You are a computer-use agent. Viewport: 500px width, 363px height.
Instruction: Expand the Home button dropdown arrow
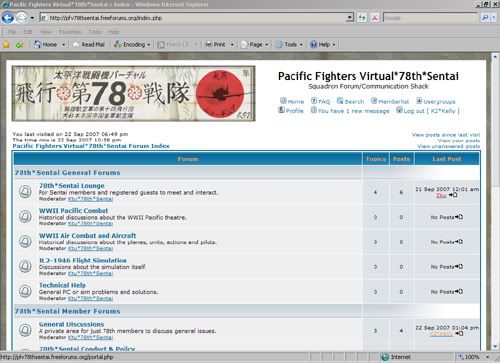(63, 45)
